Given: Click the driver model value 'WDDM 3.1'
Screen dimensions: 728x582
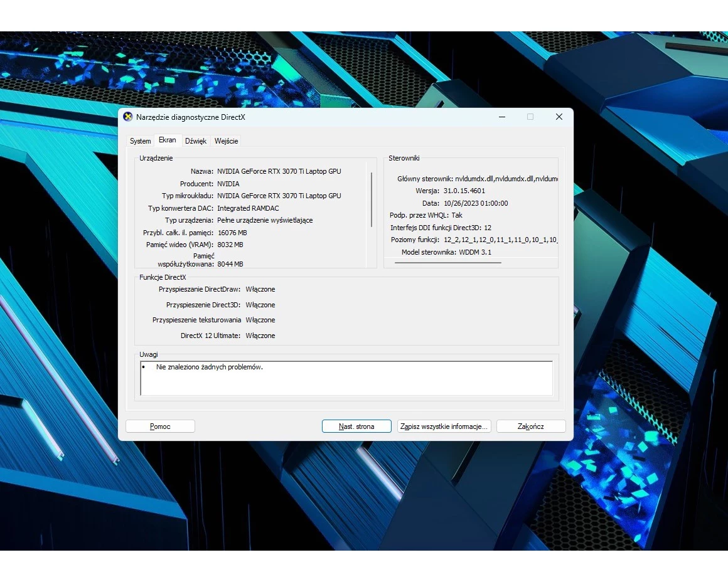Looking at the screenshot, I should (475, 253).
